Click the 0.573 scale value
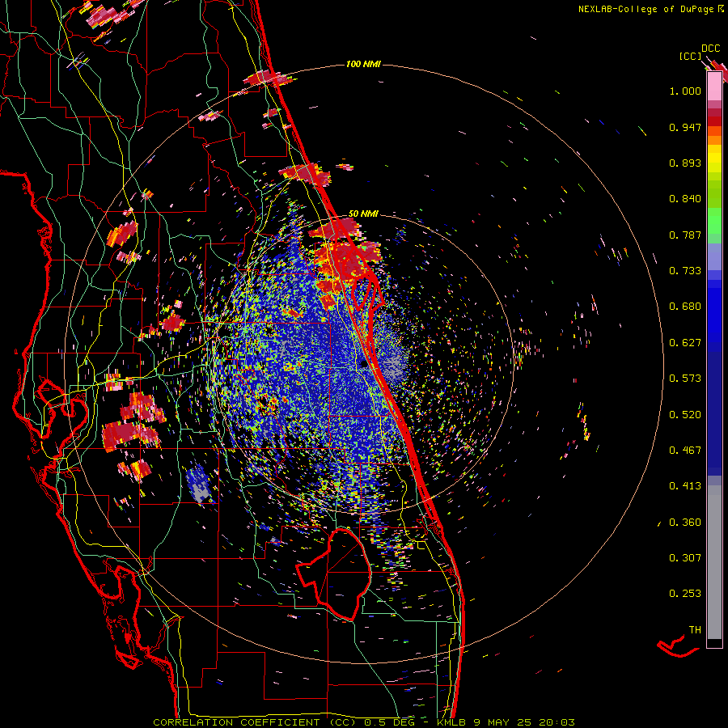 tap(685, 379)
